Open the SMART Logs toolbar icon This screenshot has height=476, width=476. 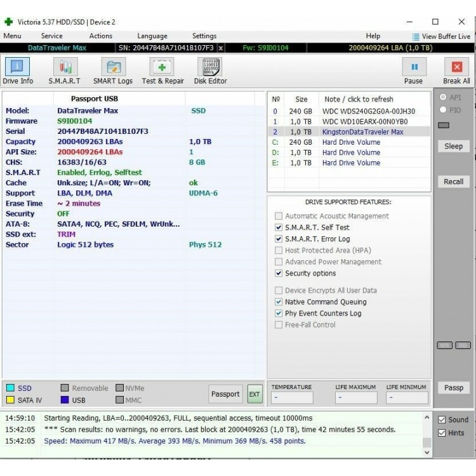pos(114,67)
